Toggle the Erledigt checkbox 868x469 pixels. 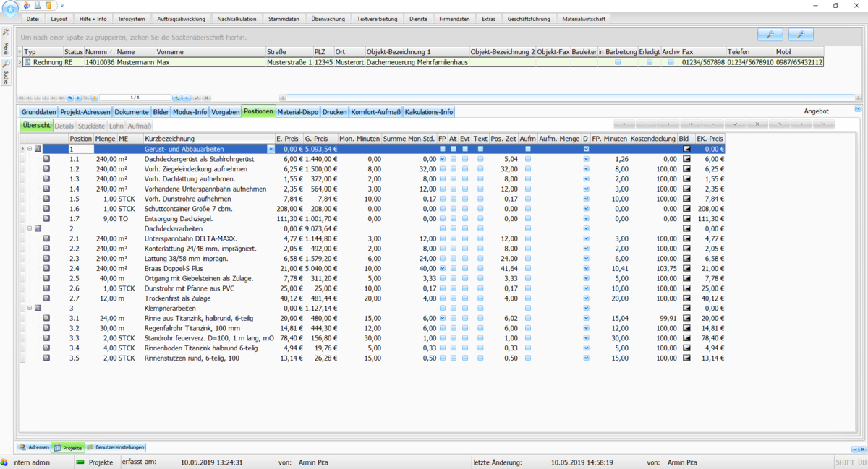[x=650, y=63]
